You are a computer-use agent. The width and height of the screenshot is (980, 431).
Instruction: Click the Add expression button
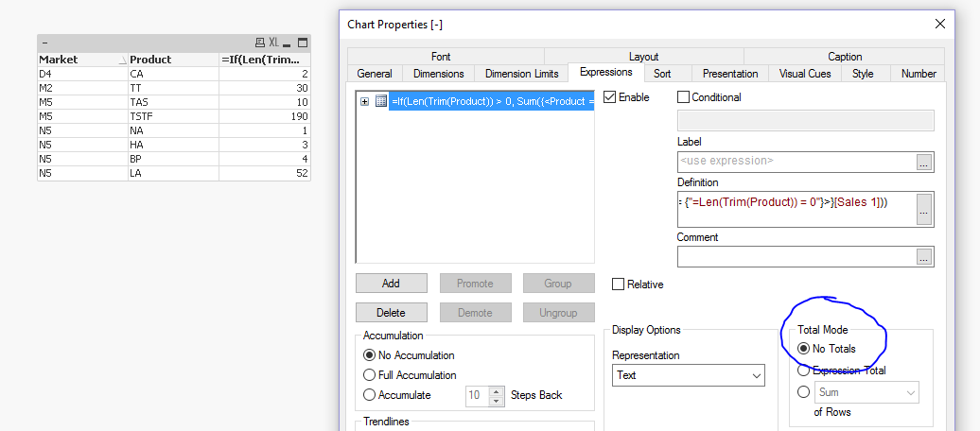click(391, 284)
